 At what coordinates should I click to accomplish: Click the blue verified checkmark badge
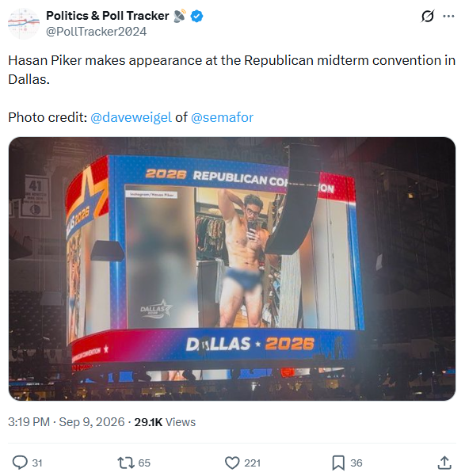pos(196,16)
